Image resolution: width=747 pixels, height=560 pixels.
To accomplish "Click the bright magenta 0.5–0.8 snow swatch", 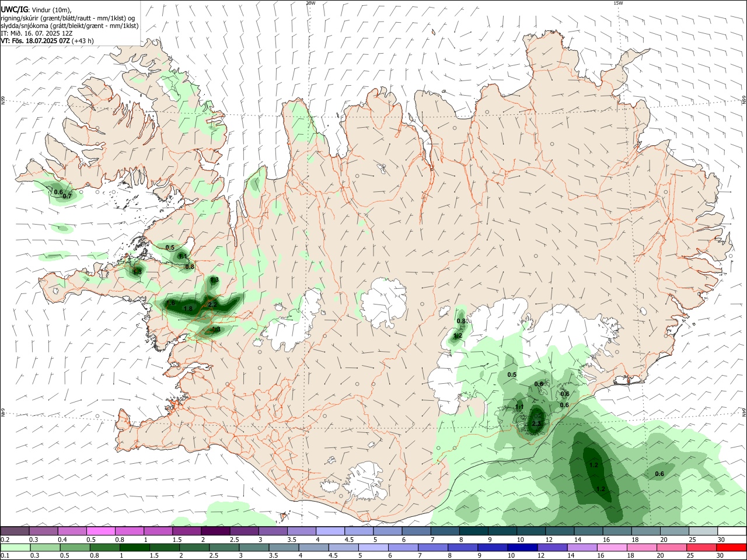I will point(101,531).
